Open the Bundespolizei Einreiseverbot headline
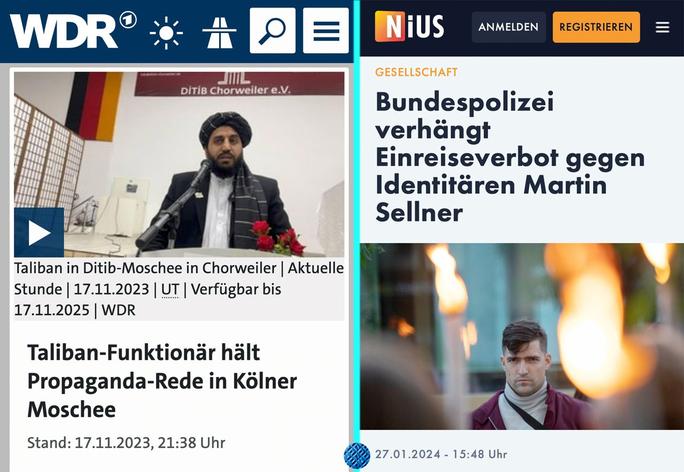 pos(510,157)
